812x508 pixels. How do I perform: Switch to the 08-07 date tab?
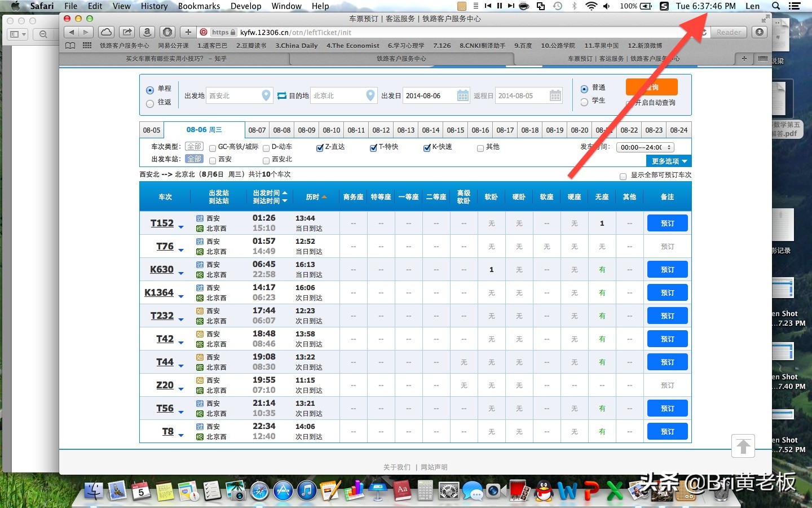pos(257,130)
